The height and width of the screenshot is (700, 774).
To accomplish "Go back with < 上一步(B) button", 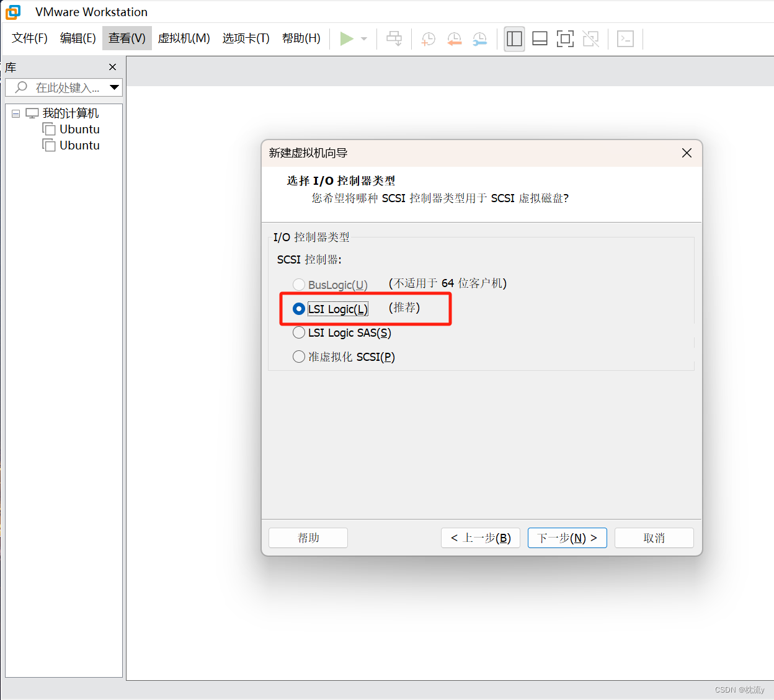I will tap(481, 538).
